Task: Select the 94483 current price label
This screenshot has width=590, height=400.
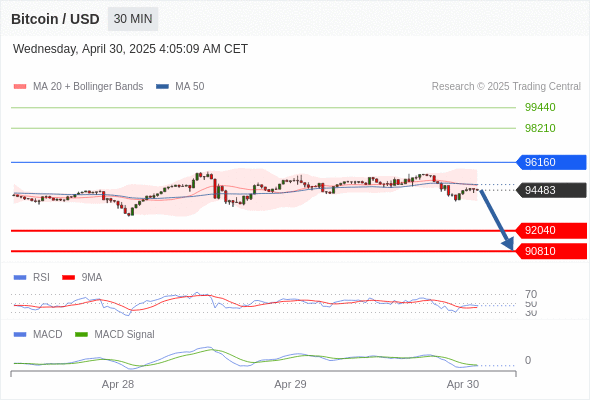Action: 550,190
